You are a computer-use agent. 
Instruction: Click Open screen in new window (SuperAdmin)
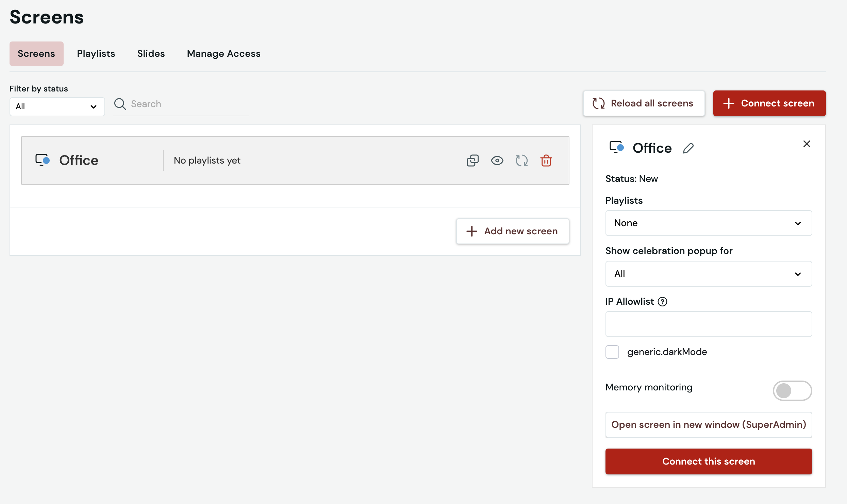click(x=709, y=425)
